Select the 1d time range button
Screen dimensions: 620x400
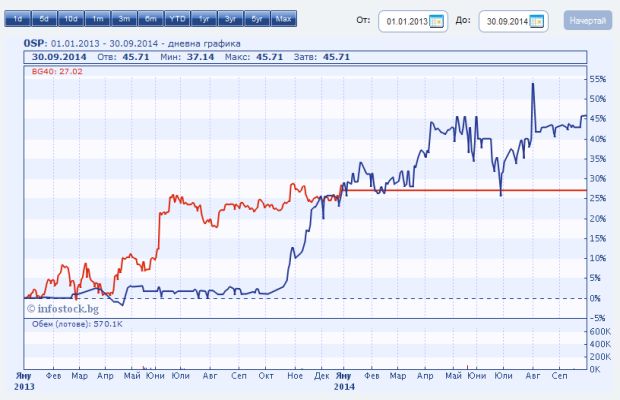pos(17,19)
